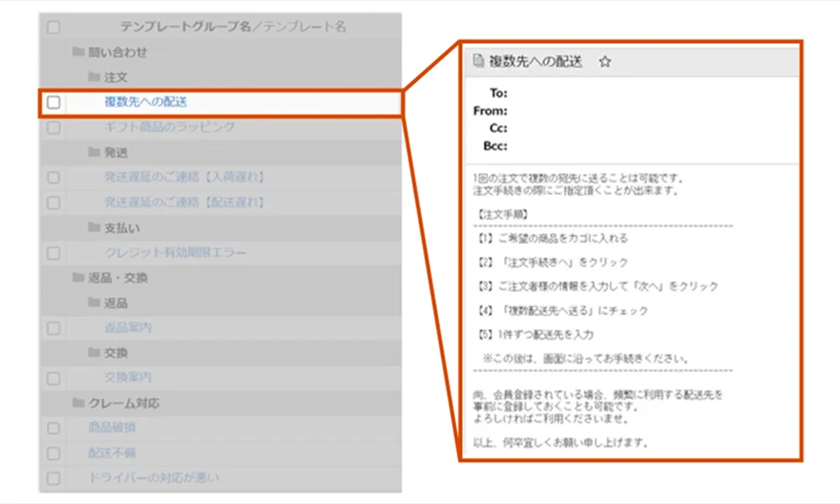
Task: Select the 注文 subgroup label
Action: [x=116, y=77]
